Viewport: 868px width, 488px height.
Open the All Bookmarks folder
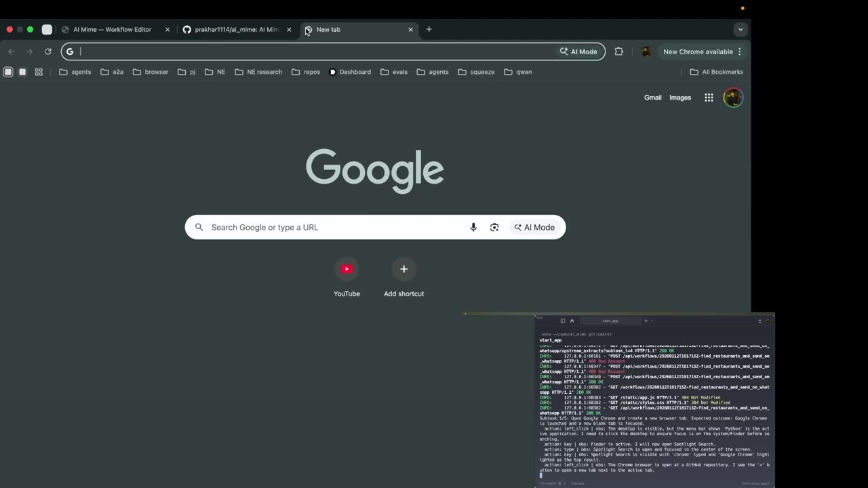click(717, 72)
